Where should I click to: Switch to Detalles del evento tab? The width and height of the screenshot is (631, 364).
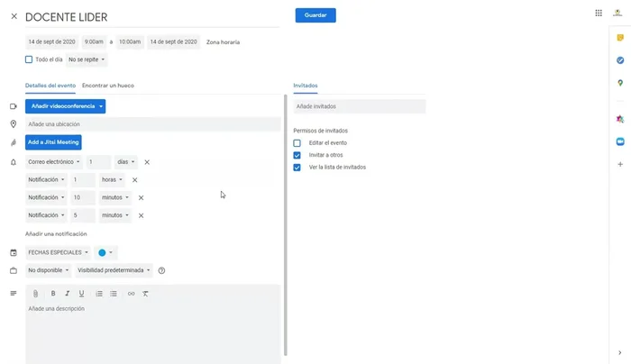click(x=50, y=86)
